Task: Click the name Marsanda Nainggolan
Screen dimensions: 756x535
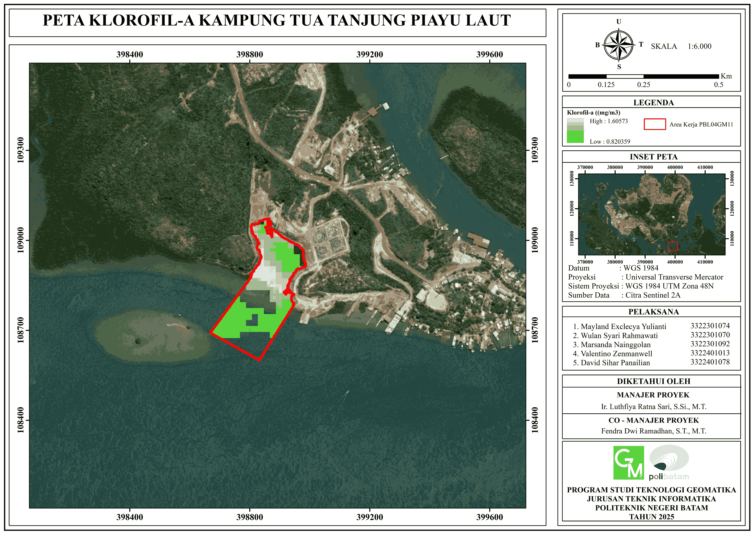Action: (616, 345)
